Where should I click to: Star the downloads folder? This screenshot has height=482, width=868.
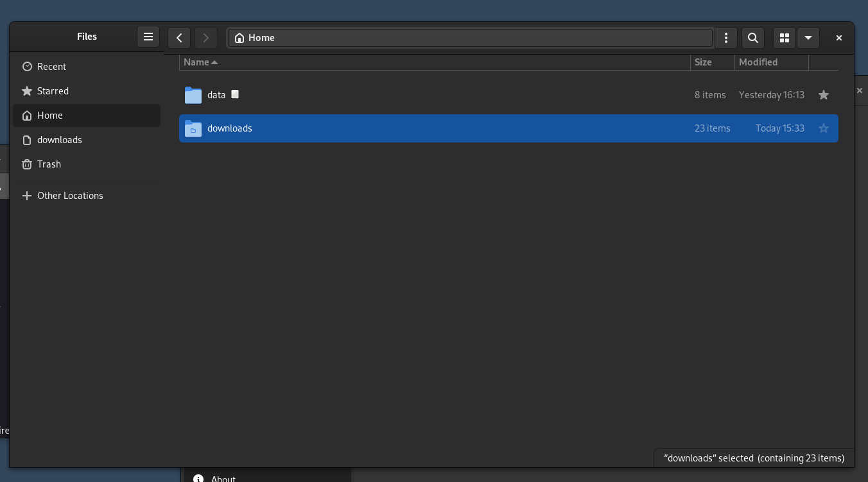824,128
